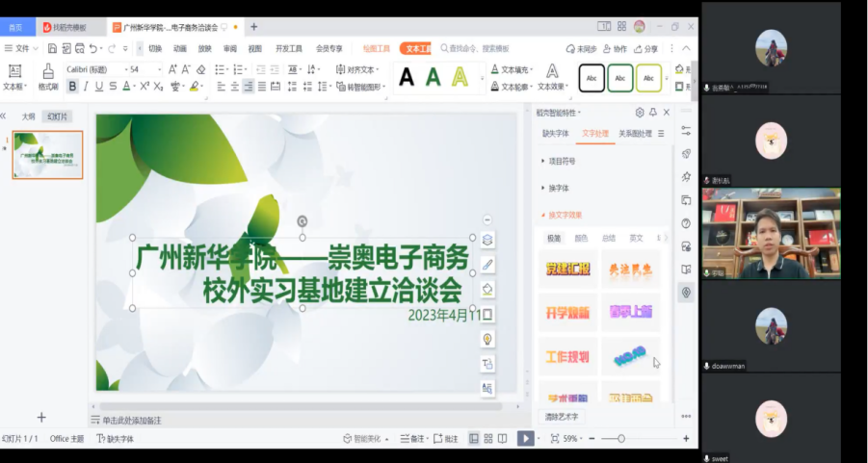Viewport: 868px width, 463px height.
Task: Select the green A text preset style
Action: 433,78
